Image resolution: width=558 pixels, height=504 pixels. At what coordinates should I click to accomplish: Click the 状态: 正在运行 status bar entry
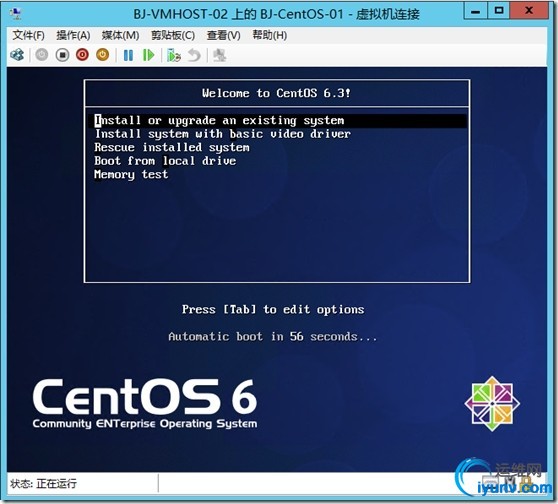pos(43,484)
